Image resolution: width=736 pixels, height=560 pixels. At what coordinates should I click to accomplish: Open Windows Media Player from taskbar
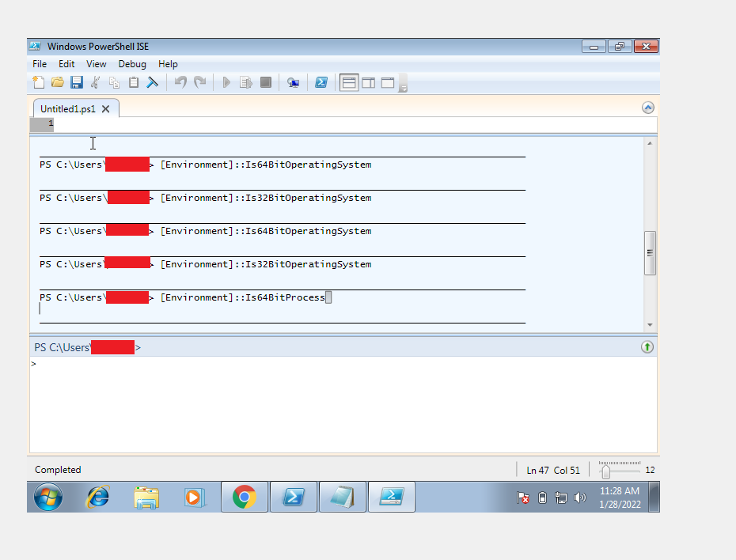point(195,498)
